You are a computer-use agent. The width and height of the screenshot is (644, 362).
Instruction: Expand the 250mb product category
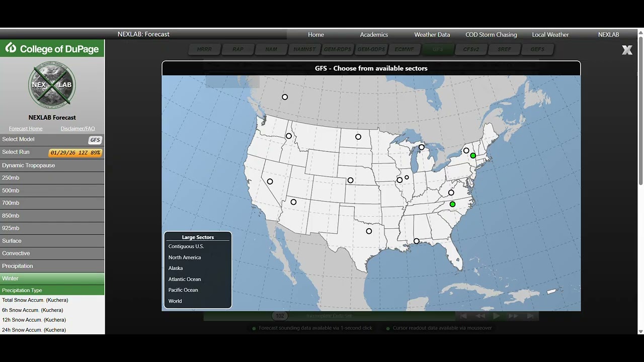[x=52, y=178]
